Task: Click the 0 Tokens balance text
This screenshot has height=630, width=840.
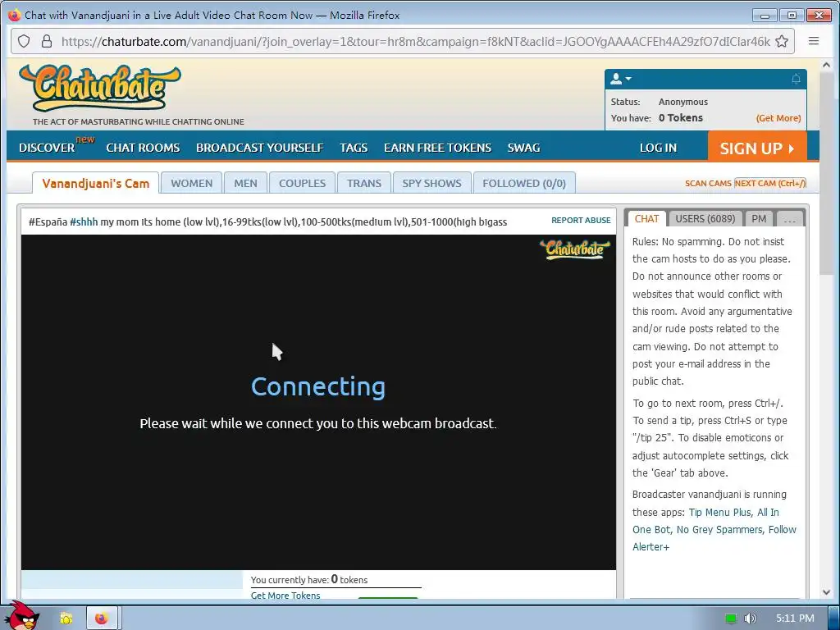Action: click(x=680, y=118)
